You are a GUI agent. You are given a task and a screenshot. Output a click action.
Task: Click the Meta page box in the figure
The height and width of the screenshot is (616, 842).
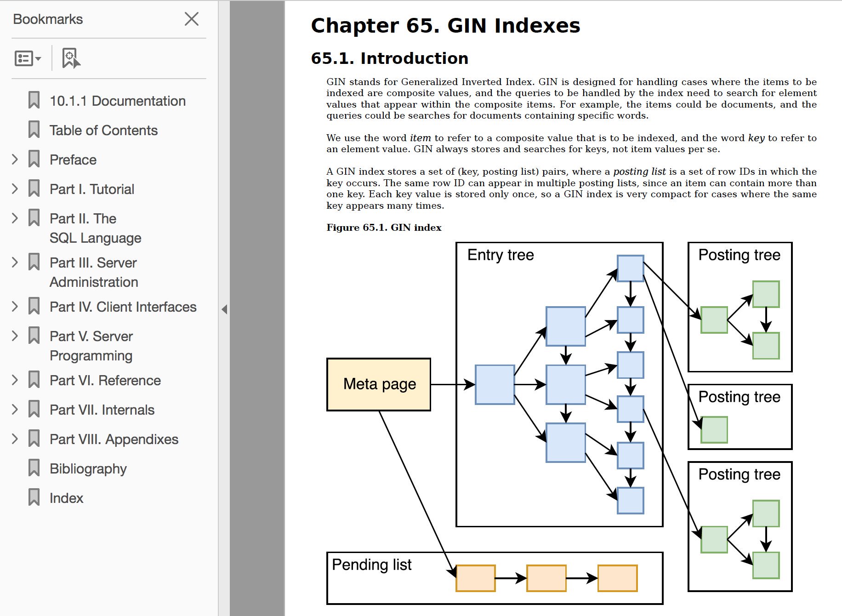tap(379, 384)
